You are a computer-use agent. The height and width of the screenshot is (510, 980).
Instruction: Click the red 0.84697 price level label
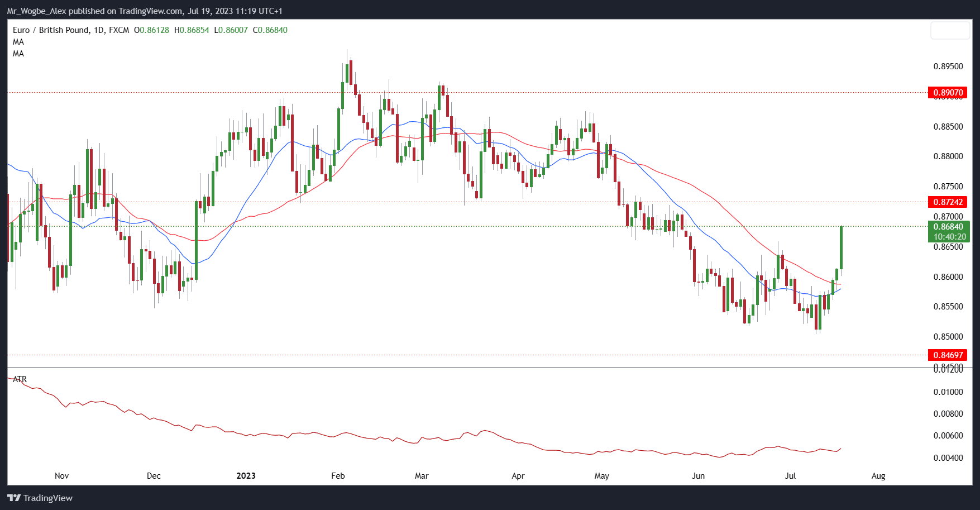coord(948,355)
